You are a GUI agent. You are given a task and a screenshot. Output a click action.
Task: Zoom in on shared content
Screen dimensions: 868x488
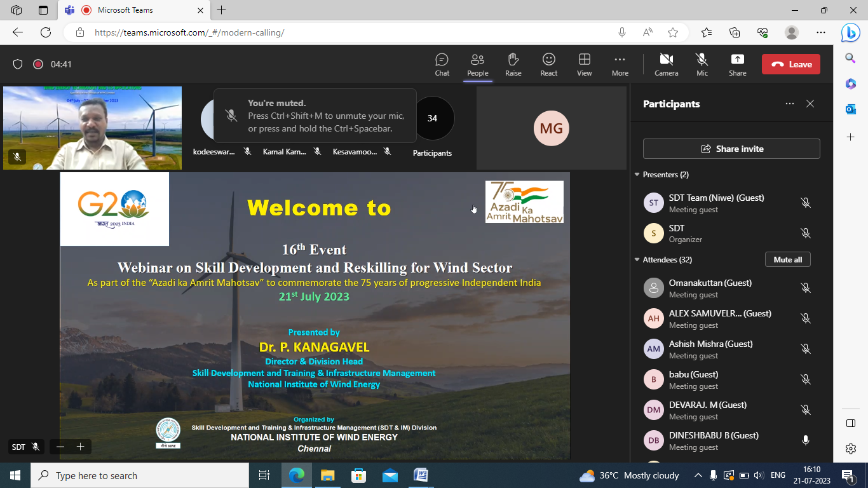(81, 447)
